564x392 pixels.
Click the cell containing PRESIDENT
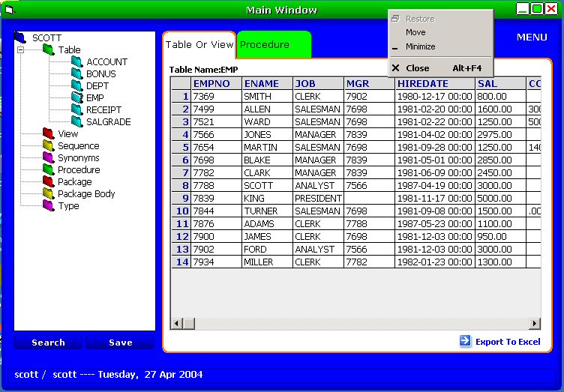click(318, 198)
